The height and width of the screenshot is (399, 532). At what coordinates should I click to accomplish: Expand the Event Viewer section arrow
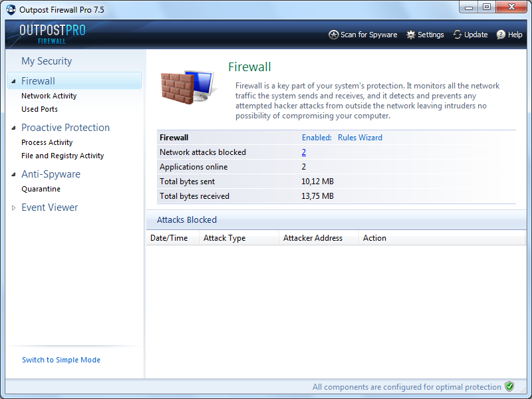click(13, 207)
